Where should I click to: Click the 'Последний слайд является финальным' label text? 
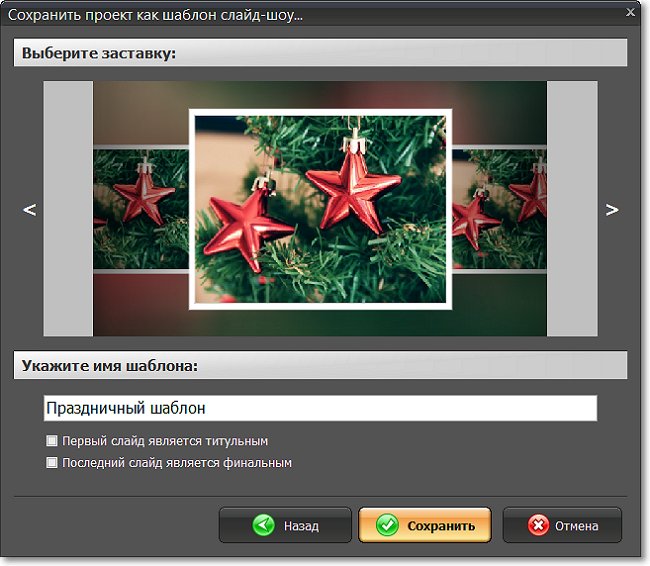(x=176, y=463)
